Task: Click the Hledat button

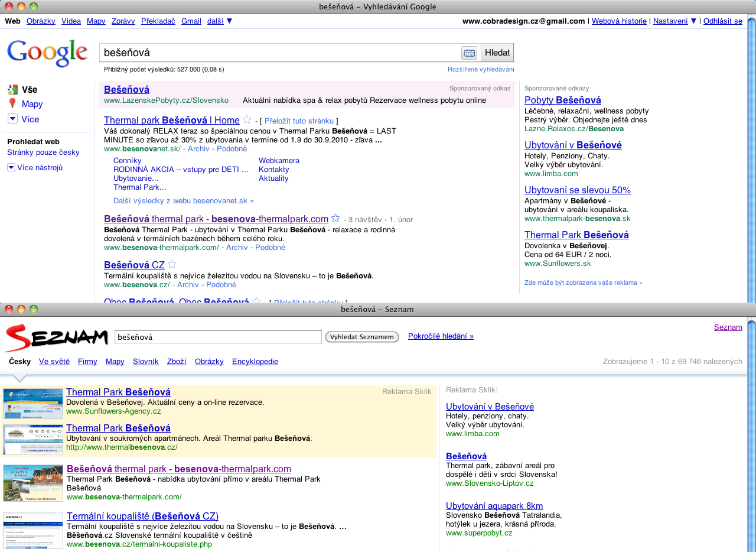Action: [x=497, y=53]
